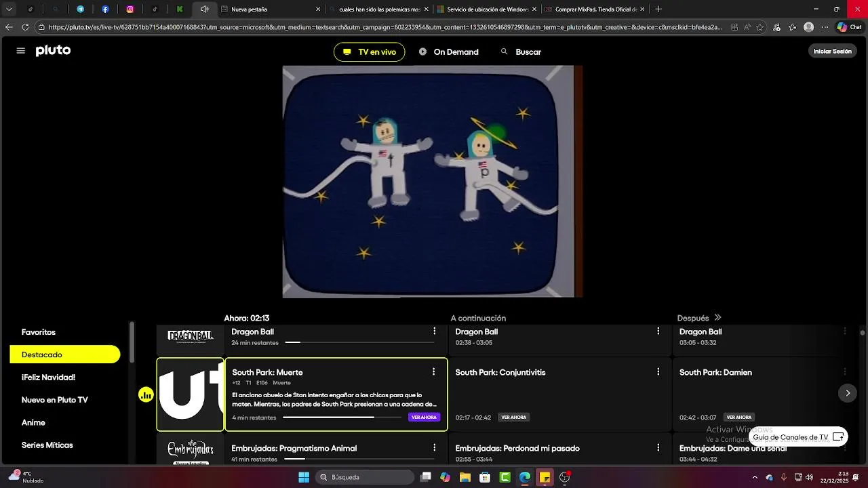Viewport: 868px width, 488px height.
Task: Expand Después double chevron
Action: (x=717, y=318)
